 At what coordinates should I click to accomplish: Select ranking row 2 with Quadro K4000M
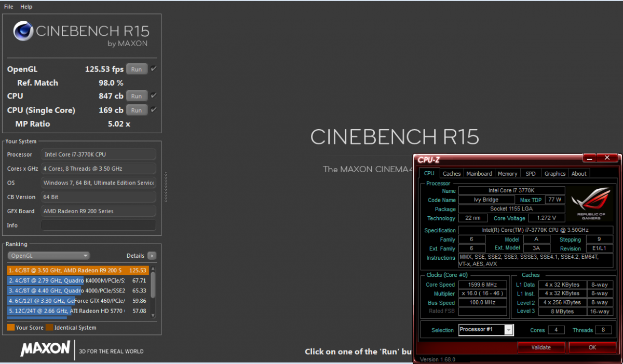point(78,281)
